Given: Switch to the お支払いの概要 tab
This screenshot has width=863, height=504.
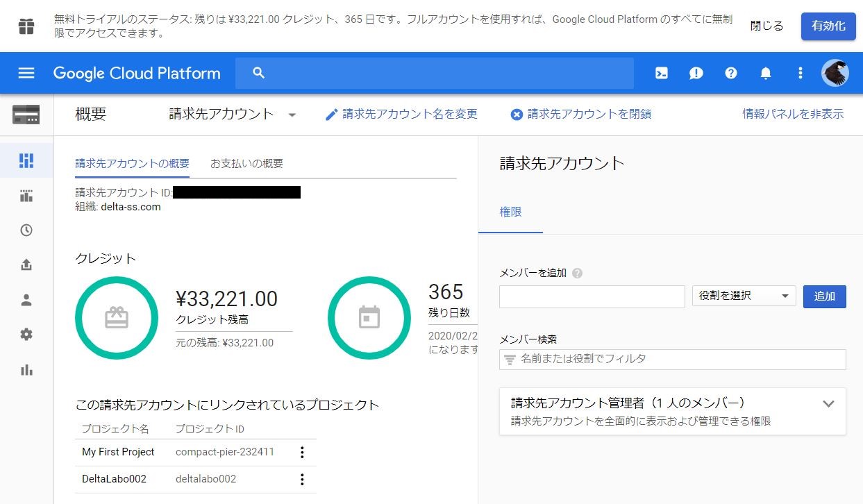Looking at the screenshot, I should [x=246, y=164].
